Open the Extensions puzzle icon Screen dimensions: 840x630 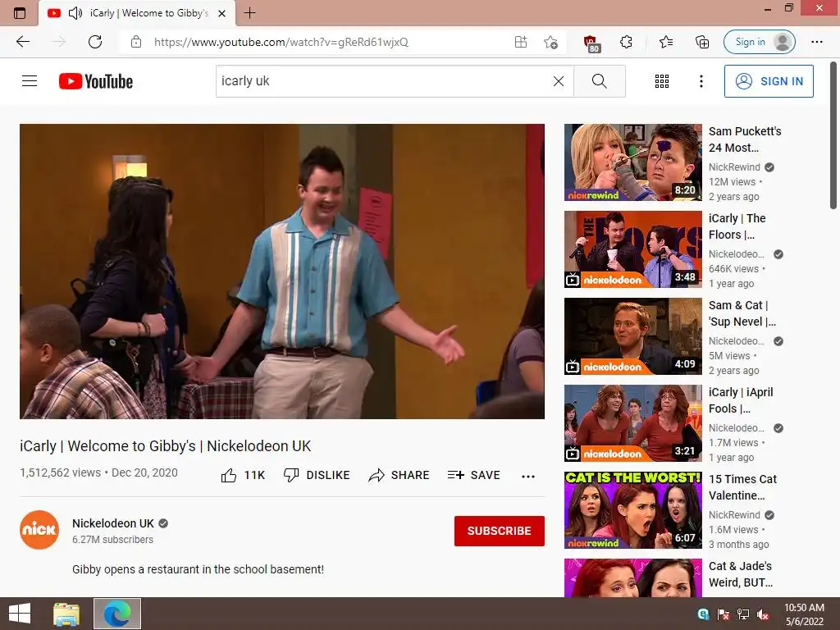coord(626,42)
